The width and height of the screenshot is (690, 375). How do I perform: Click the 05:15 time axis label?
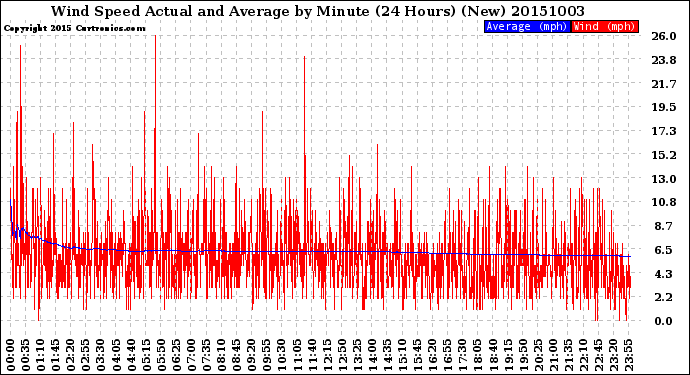146,355
